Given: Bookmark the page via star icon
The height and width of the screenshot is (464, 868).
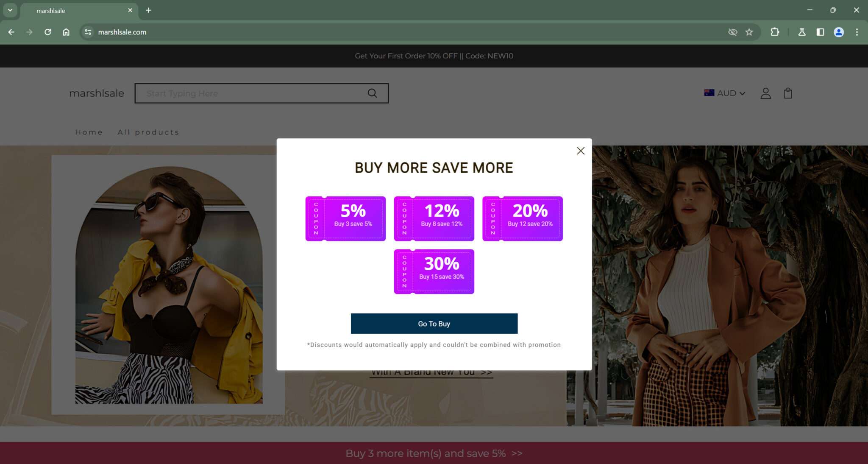Looking at the screenshot, I should (749, 32).
